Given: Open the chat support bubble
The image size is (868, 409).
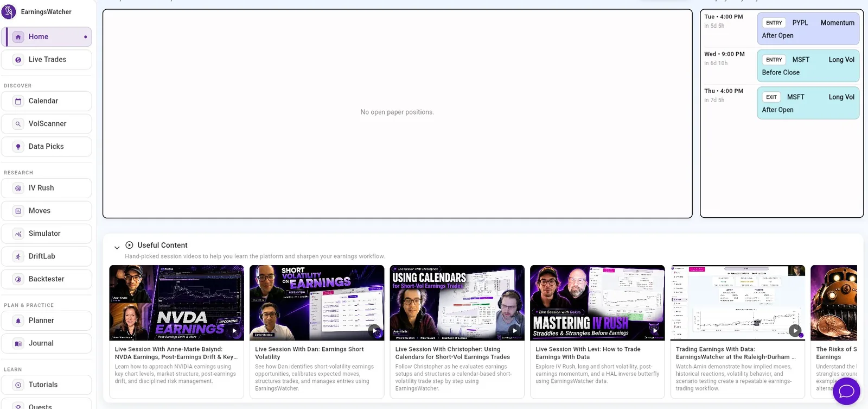Looking at the screenshot, I should [x=846, y=391].
